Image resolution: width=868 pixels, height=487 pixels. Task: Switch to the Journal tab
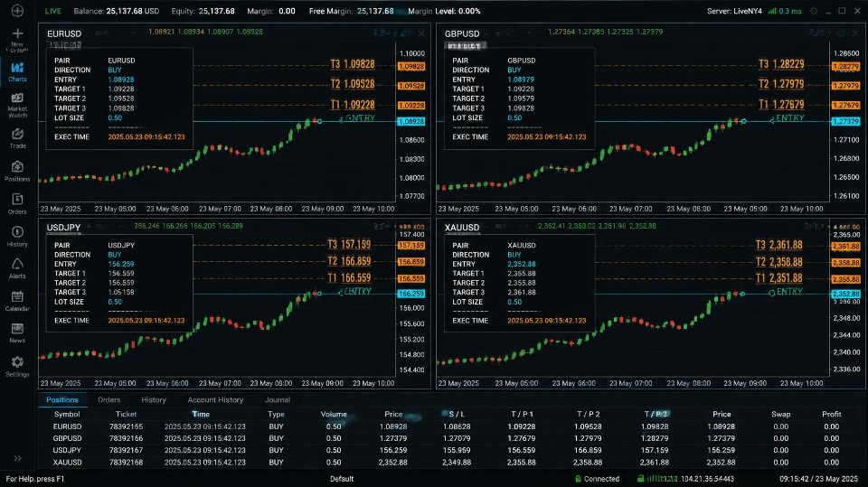tap(278, 399)
